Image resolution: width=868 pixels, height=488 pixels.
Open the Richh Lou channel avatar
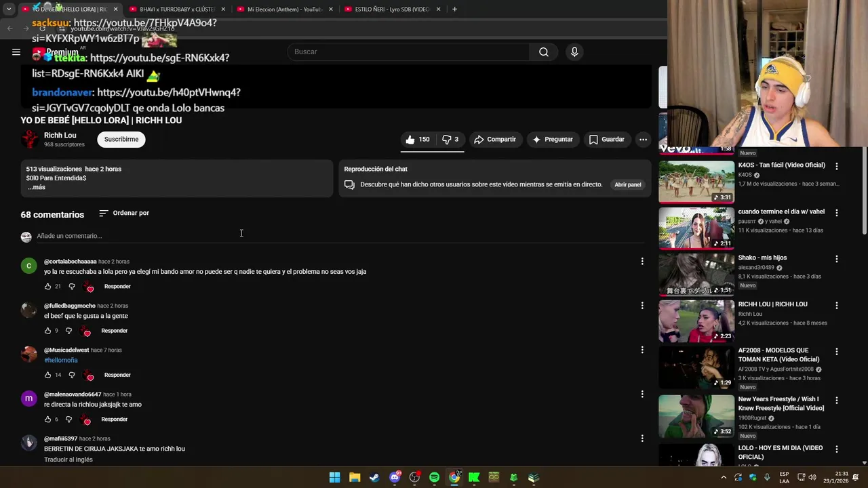(29, 139)
